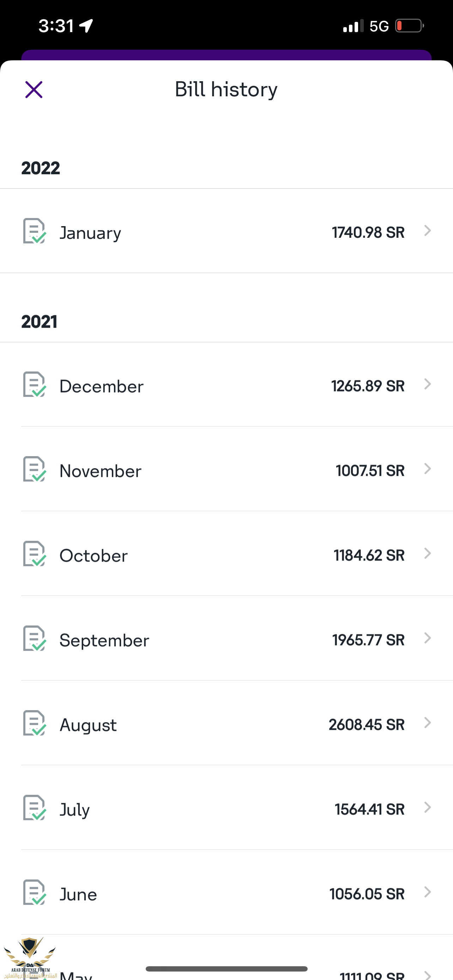Viewport: 453px width, 980px height.
Task: Tap the June paid bill icon
Action: coord(34,893)
